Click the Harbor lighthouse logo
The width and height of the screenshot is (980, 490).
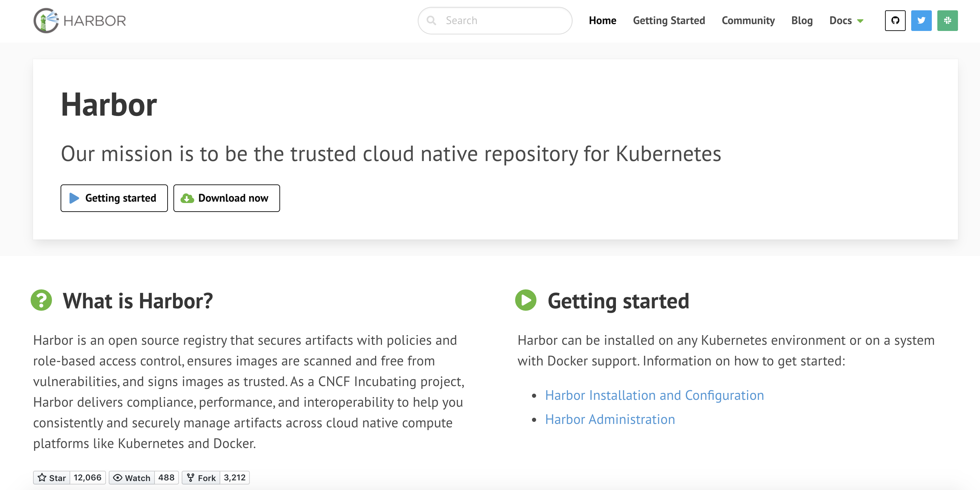point(46,21)
